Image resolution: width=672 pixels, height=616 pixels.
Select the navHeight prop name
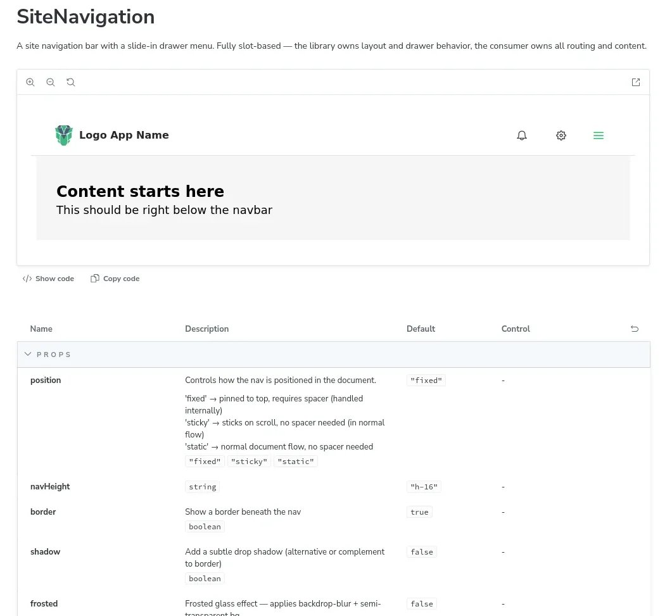click(x=49, y=486)
